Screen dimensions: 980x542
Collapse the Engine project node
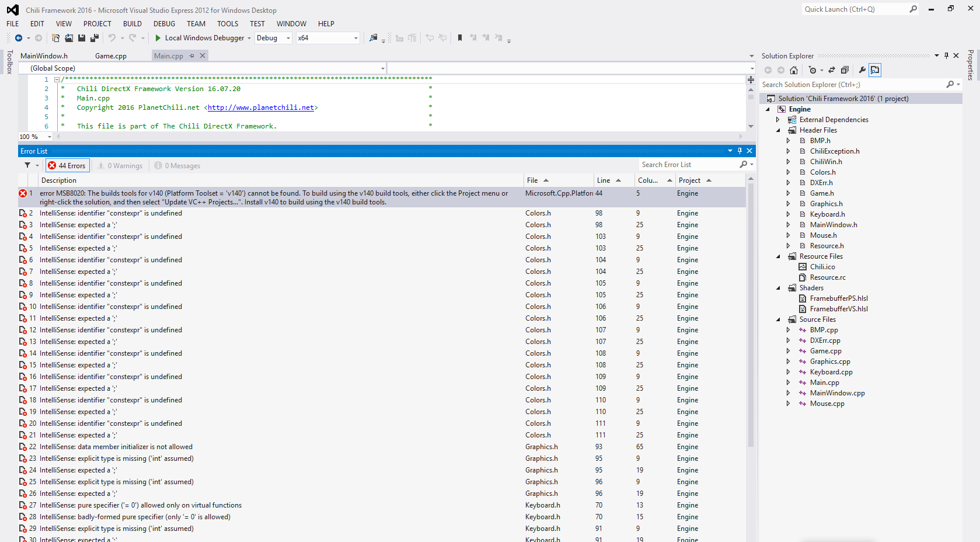(x=768, y=109)
